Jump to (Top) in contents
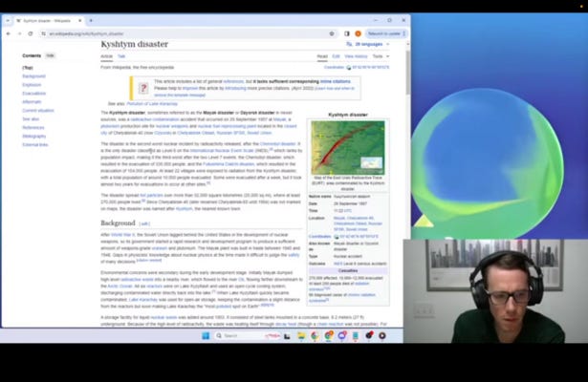This screenshot has height=382, width=588. point(28,68)
